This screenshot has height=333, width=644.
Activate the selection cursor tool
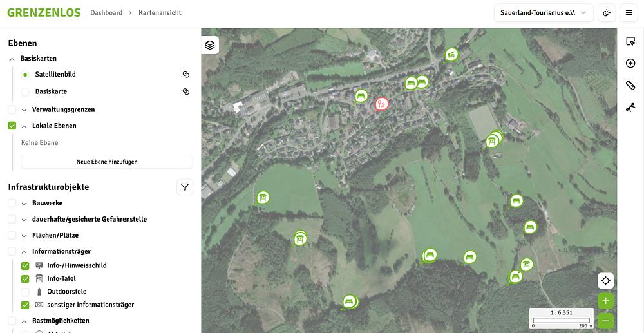point(630,42)
